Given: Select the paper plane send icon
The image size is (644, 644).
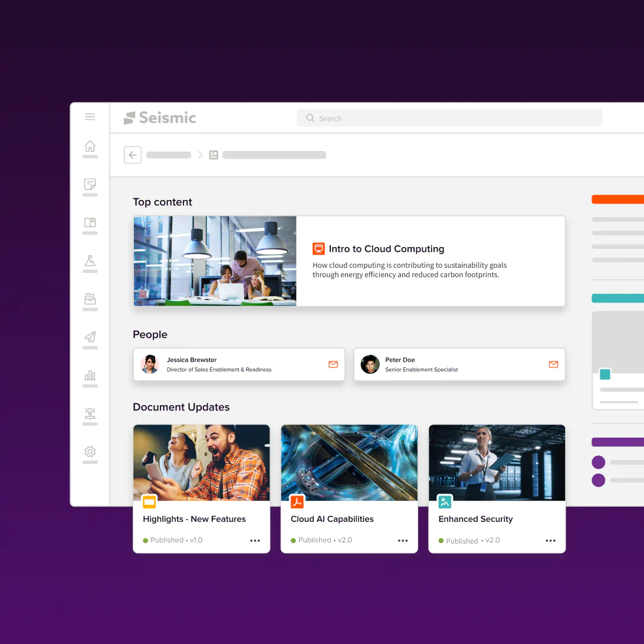Looking at the screenshot, I should point(90,337).
